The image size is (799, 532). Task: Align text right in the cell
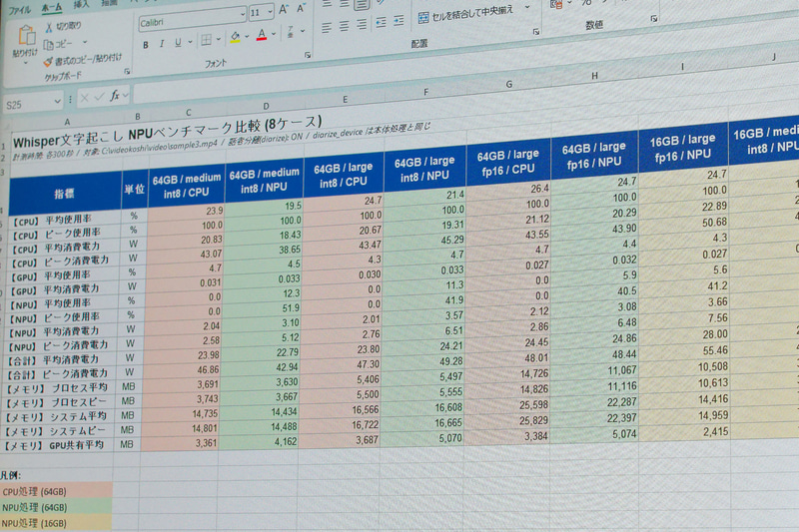362,24
